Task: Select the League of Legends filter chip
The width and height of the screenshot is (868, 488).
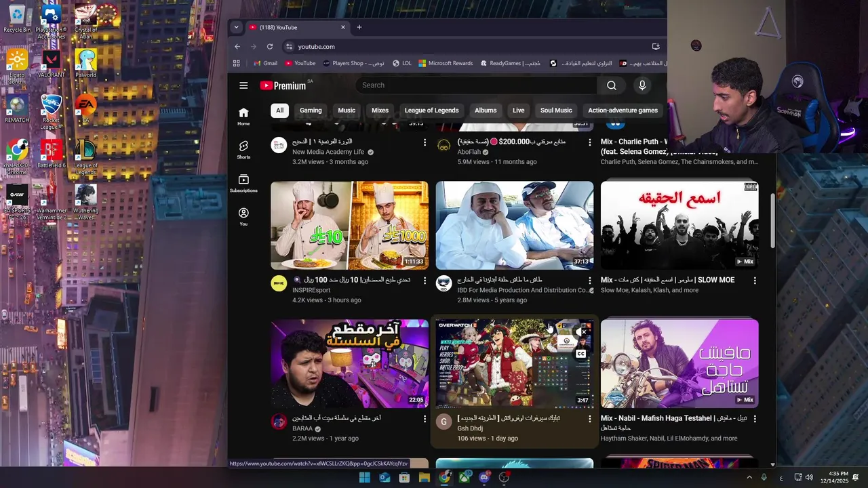Action: click(431, 110)
